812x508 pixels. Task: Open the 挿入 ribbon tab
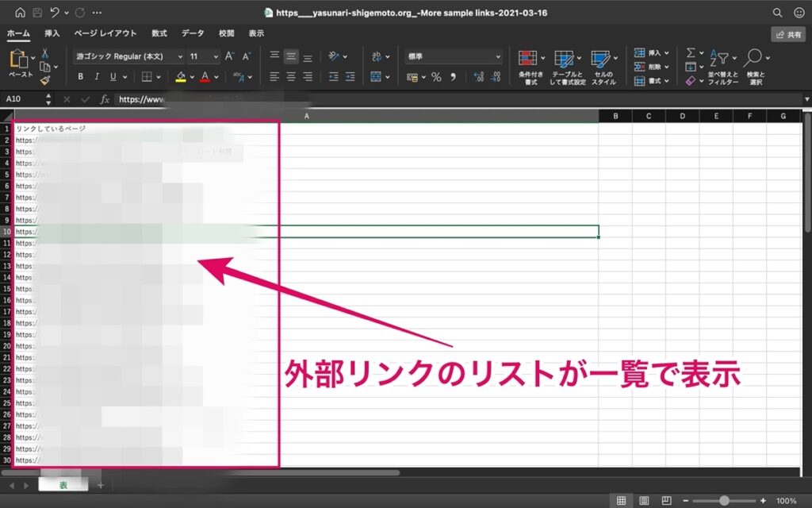click(52, 33)
